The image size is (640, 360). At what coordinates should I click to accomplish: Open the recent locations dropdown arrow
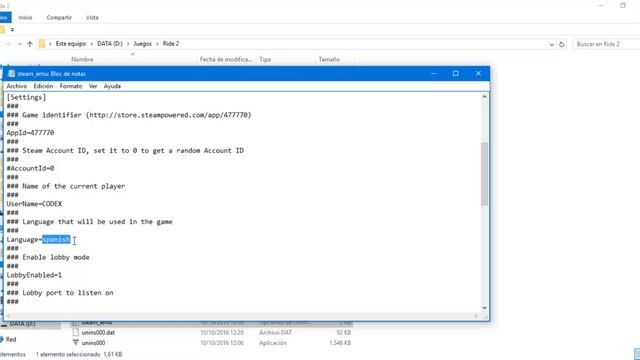point(20,44)
